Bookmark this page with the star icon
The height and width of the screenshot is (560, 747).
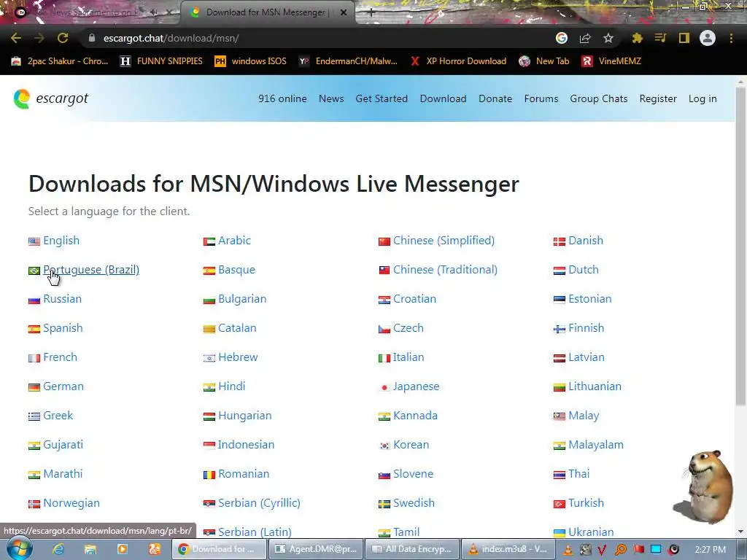tap(608, 38)
